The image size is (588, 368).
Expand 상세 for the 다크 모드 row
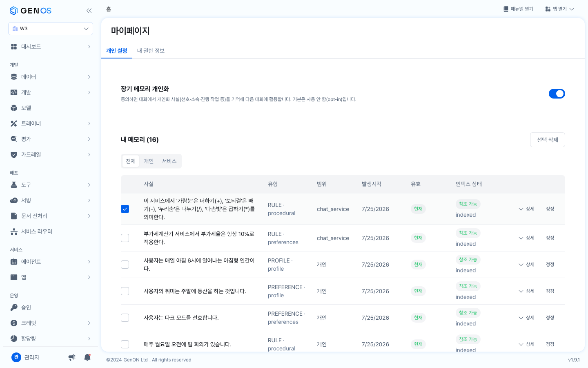[526, 318]
